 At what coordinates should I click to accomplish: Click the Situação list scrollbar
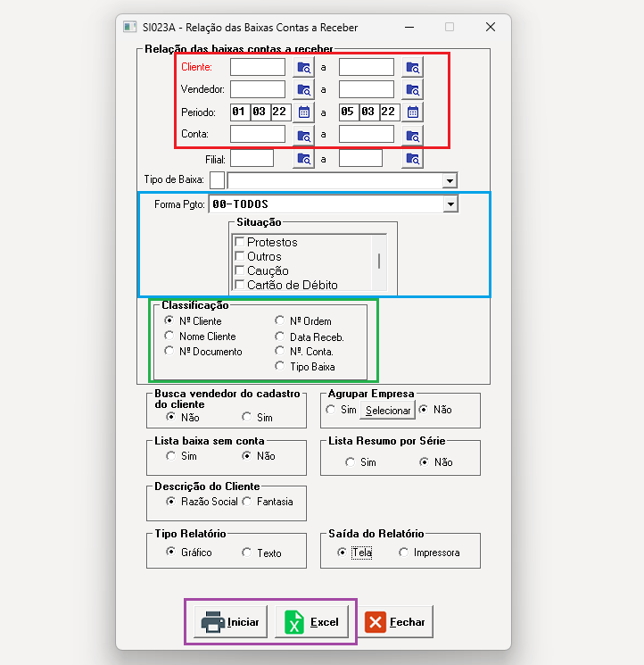pos(379,262)
